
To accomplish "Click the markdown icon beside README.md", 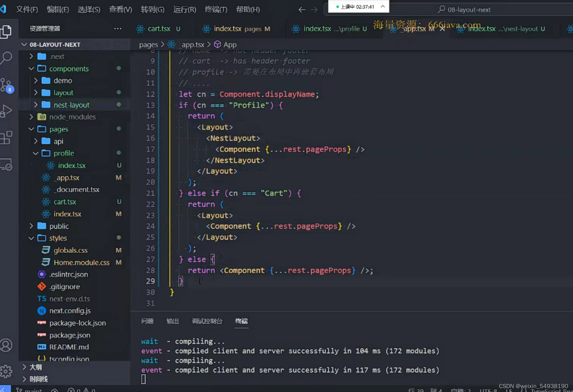I will 42,347.
